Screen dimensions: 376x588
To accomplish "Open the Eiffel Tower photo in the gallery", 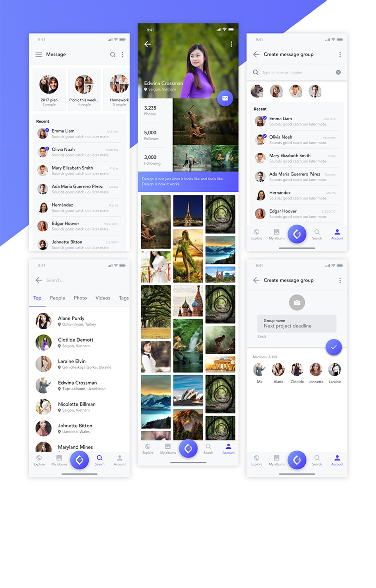I will click(188, 211).
